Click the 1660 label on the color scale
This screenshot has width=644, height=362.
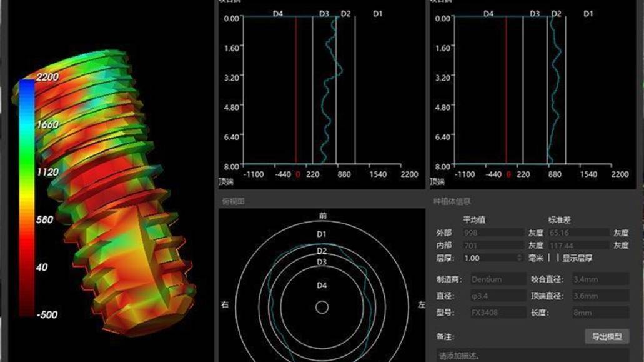[47, 124]
